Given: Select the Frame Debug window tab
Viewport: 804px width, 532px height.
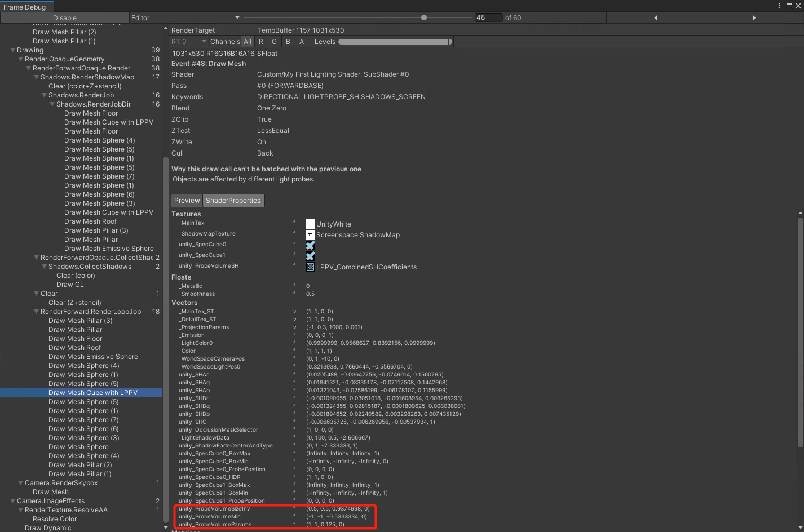Looking at the screenshot, I should pos(26,7).
